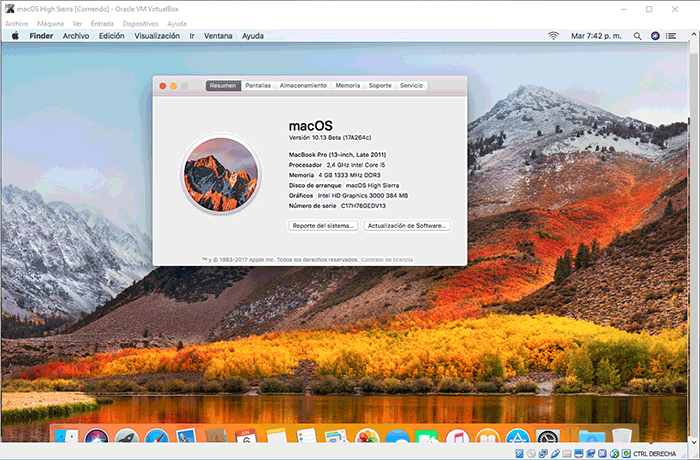Open Contacts book in Dock

tap(217, 436)
